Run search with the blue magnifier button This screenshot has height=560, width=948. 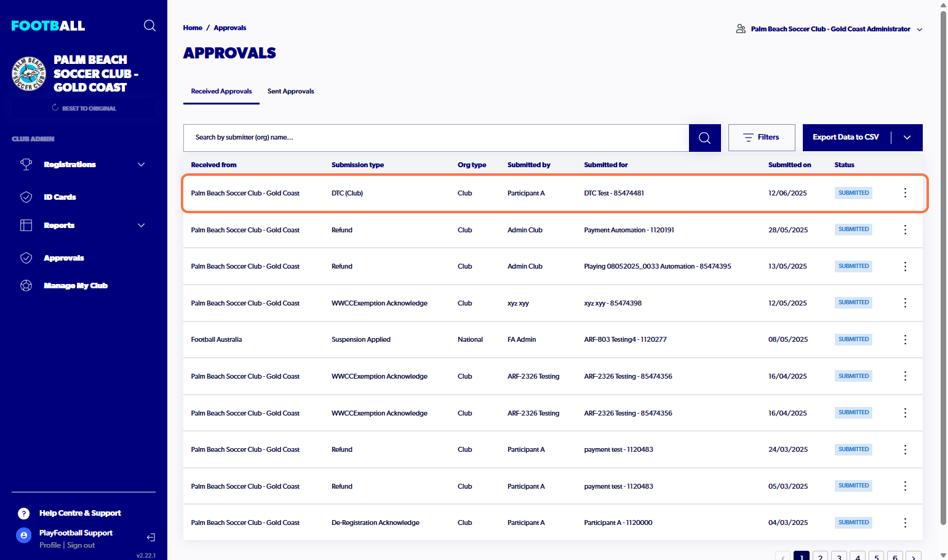pos(705,138)
